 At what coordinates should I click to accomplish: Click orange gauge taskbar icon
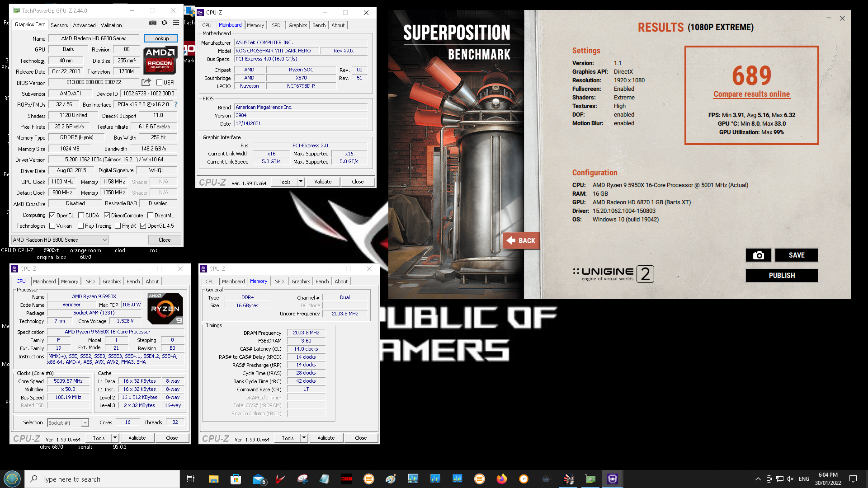click(524, 479)
